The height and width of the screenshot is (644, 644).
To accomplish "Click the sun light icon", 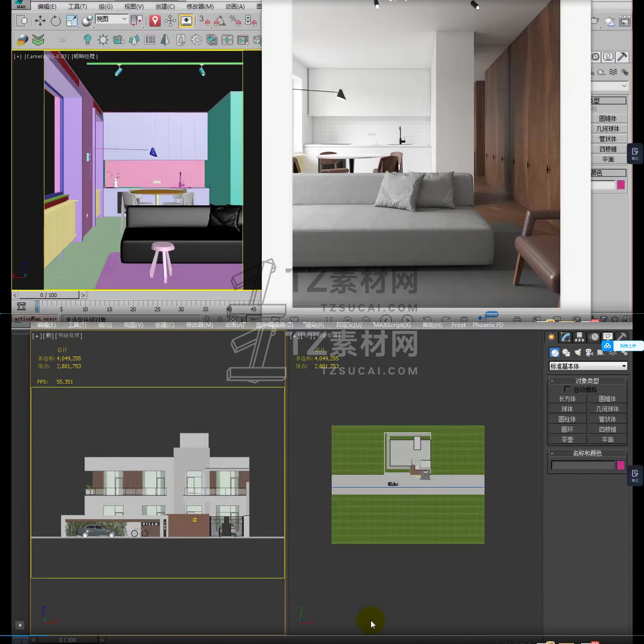I will click(103, 40).
